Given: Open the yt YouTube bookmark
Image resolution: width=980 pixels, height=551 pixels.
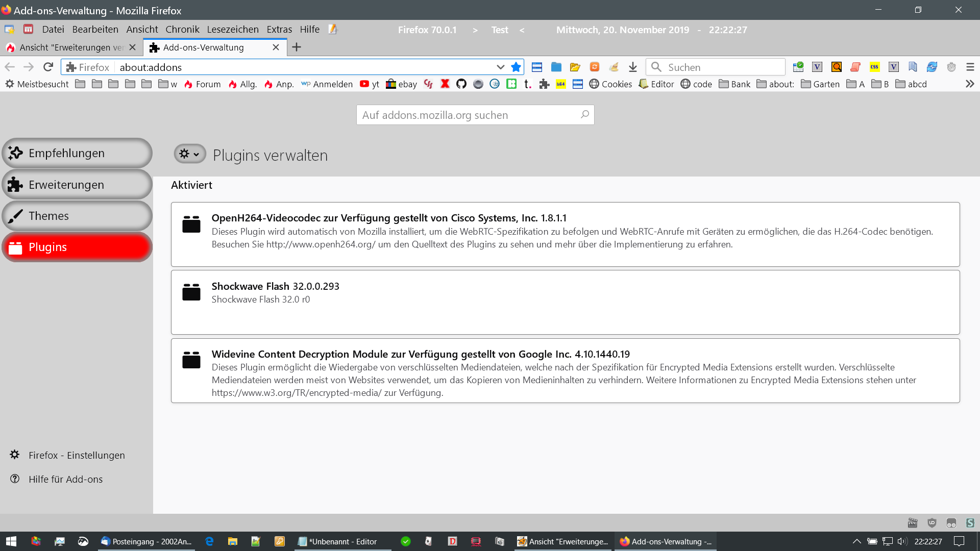Looking at the screenshot, I should (370, 84).
